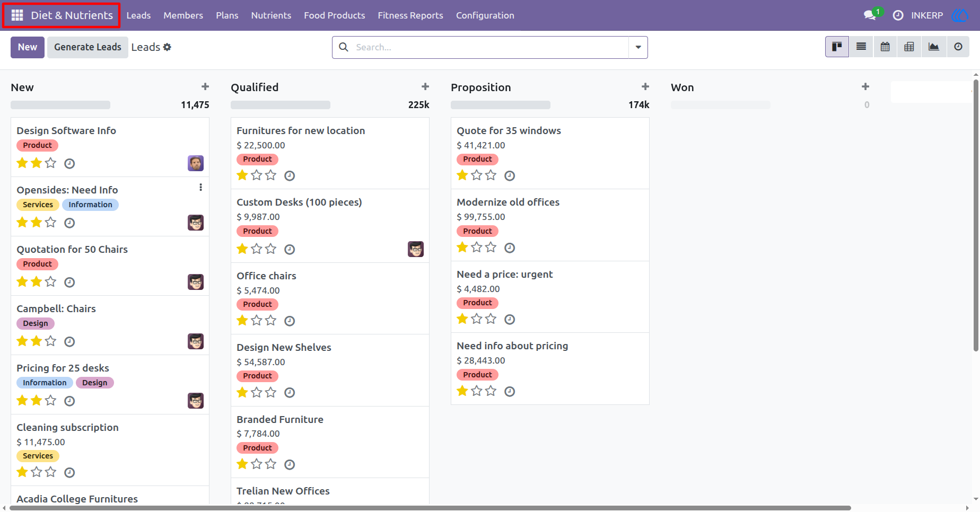
Task: Open the Nutrients menu
Action: click(271, 15)
